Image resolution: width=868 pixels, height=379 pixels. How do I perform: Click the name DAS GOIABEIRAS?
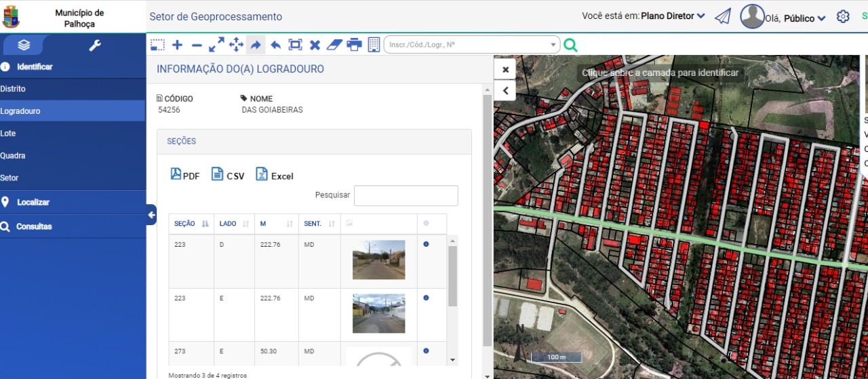pyautogui.click(x=272, y=110)
